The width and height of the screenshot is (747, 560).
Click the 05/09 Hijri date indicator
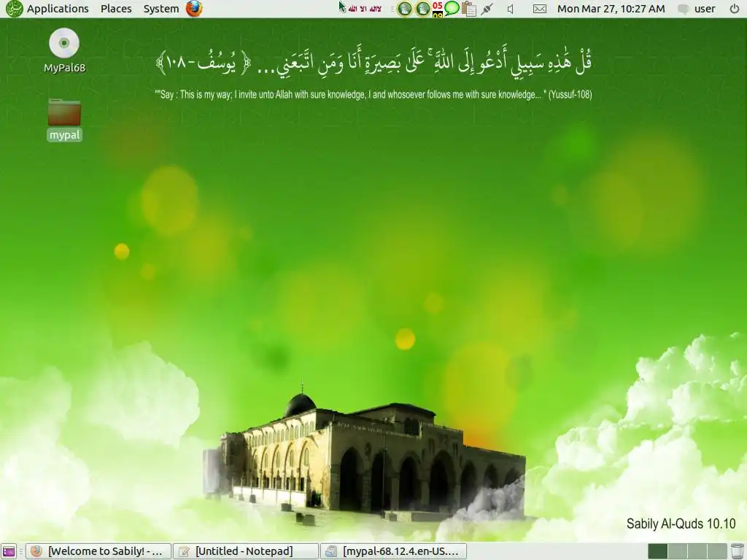tap(438, 9)
